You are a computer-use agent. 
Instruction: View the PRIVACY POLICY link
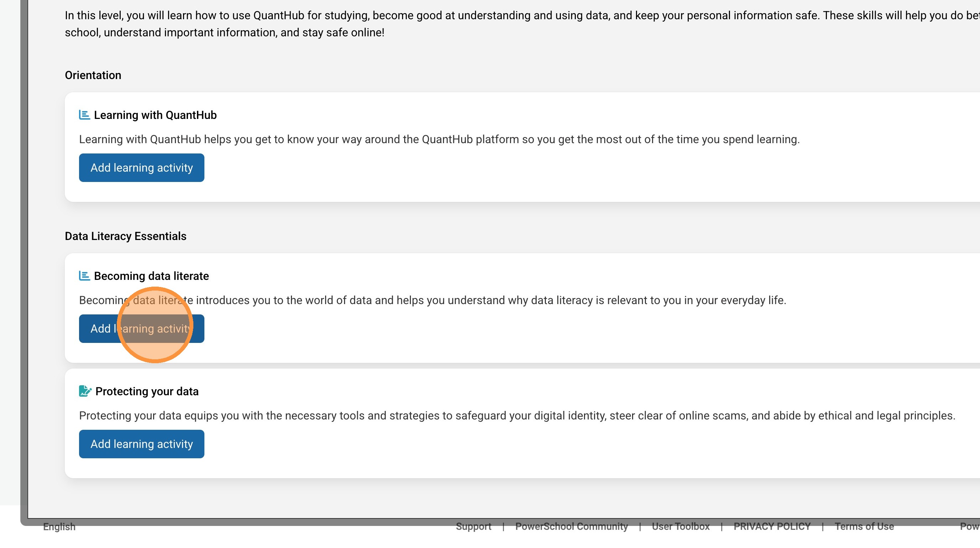click(772, 527)
